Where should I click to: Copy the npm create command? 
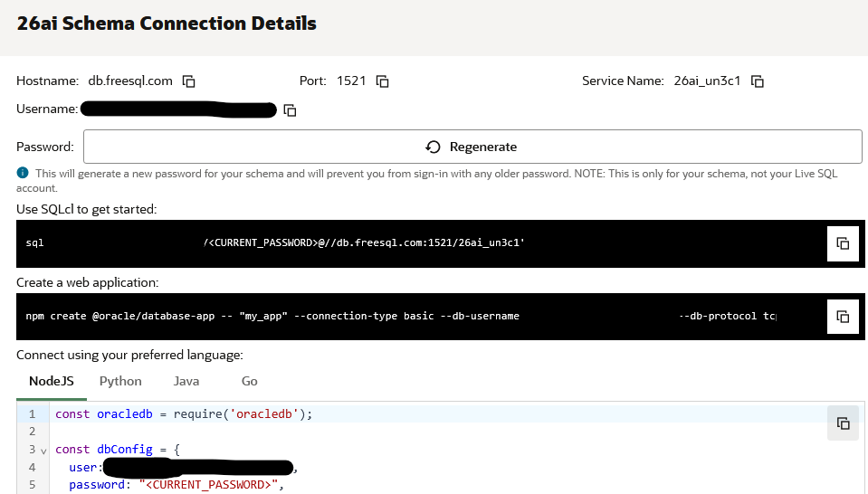(842, 317)
